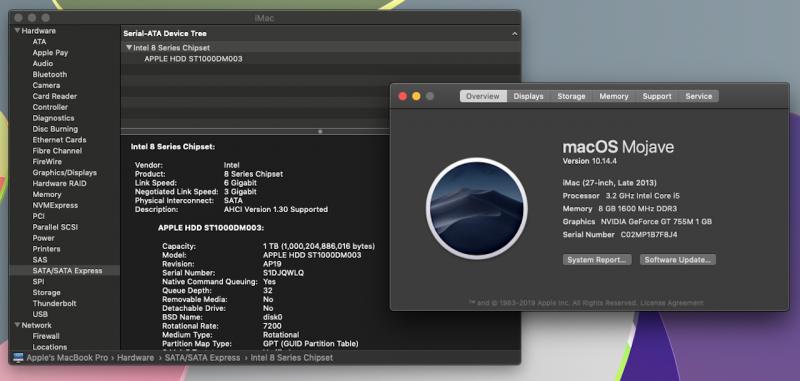Screen dimensions: 800x381
Task: Open the License Agreement link
Action: coord(671,303)
